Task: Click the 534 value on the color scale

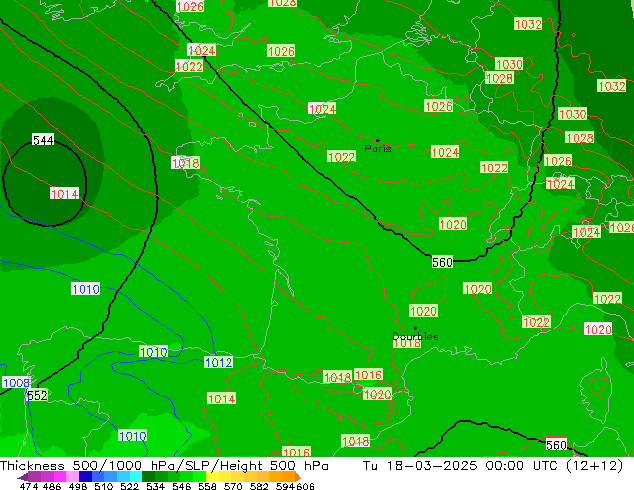Action: 155,486
